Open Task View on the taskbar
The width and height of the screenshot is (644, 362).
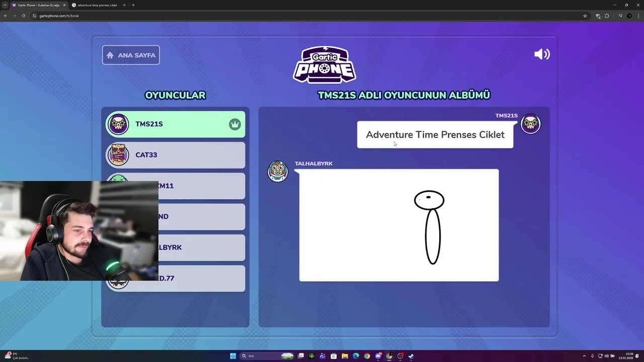click(x=300, y=356)
